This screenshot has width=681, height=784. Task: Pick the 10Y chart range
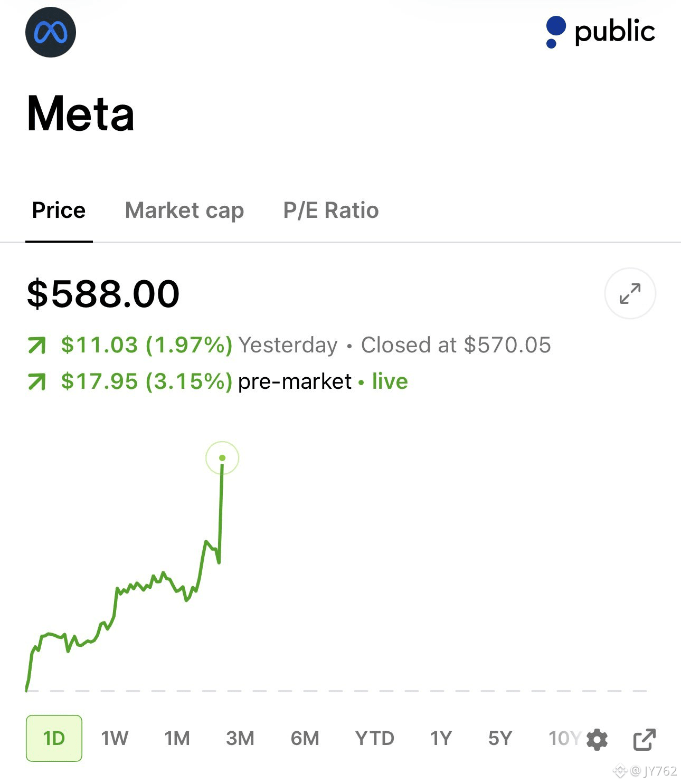pyautogui.click(x=564, y=738)
